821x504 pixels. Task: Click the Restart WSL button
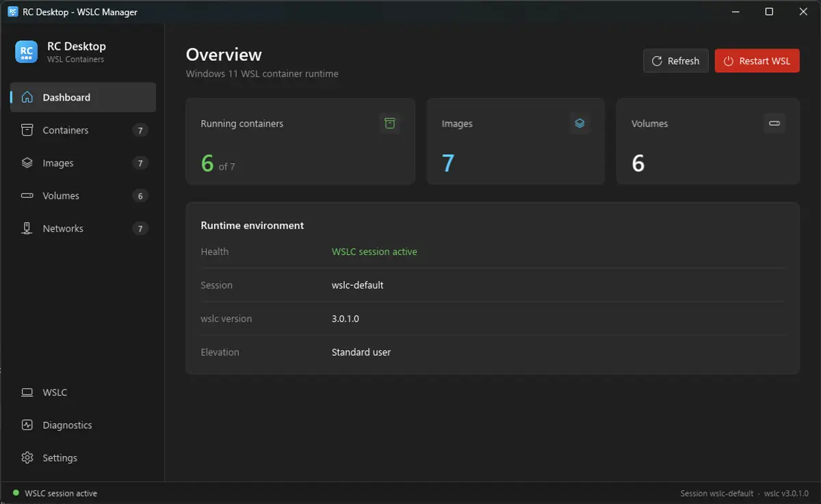[x=757, y=61]
